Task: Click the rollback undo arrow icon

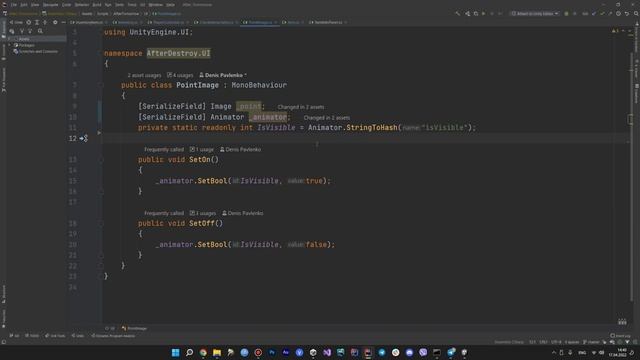Action: coord(627,13)
